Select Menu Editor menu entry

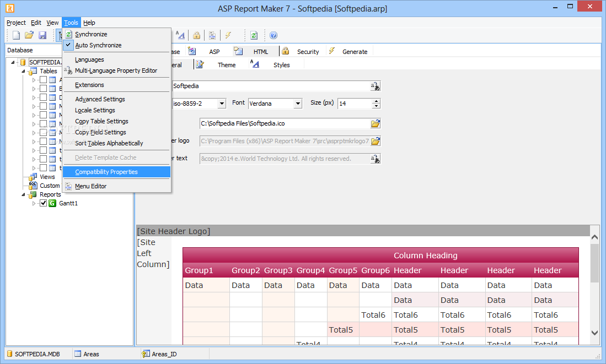pos(117,186)
